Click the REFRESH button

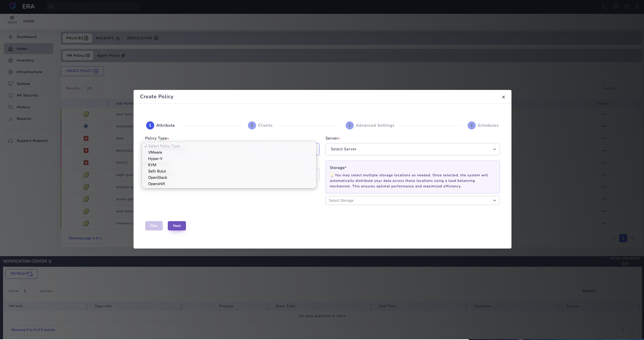21,274
